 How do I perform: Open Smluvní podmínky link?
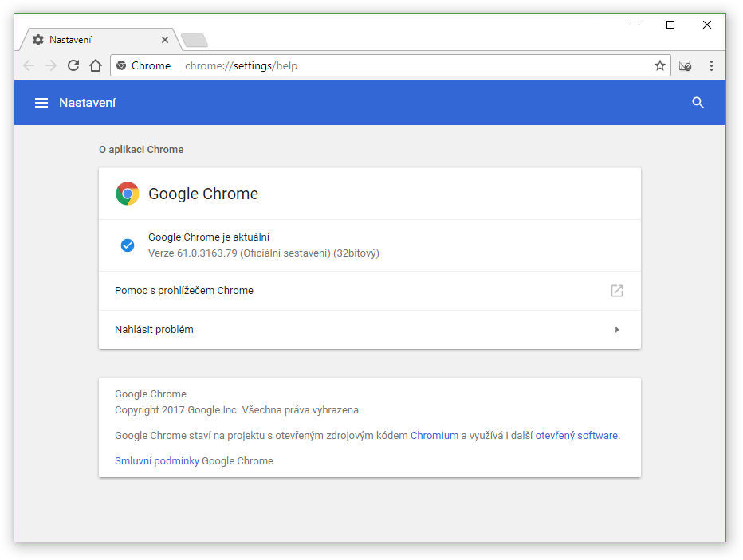(157, 461)
